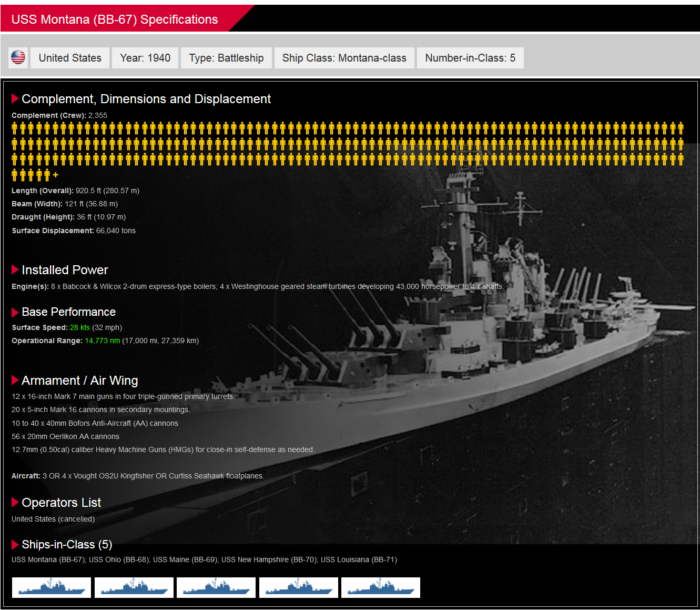The width and height of the screenshot is (700, 610).
Task: Open the third ship silhouette thumbnail
Action: (x=216, y=587)
